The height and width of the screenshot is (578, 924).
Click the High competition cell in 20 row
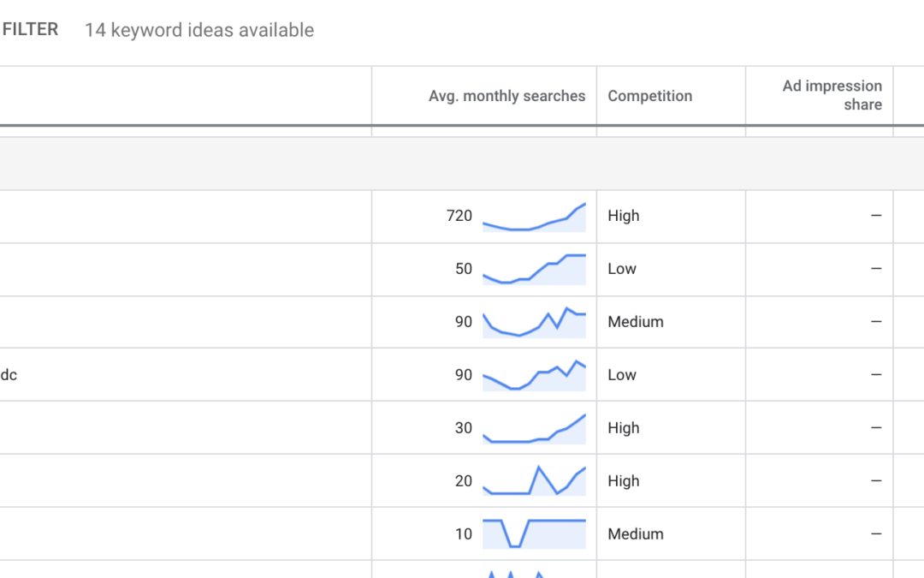623,481
